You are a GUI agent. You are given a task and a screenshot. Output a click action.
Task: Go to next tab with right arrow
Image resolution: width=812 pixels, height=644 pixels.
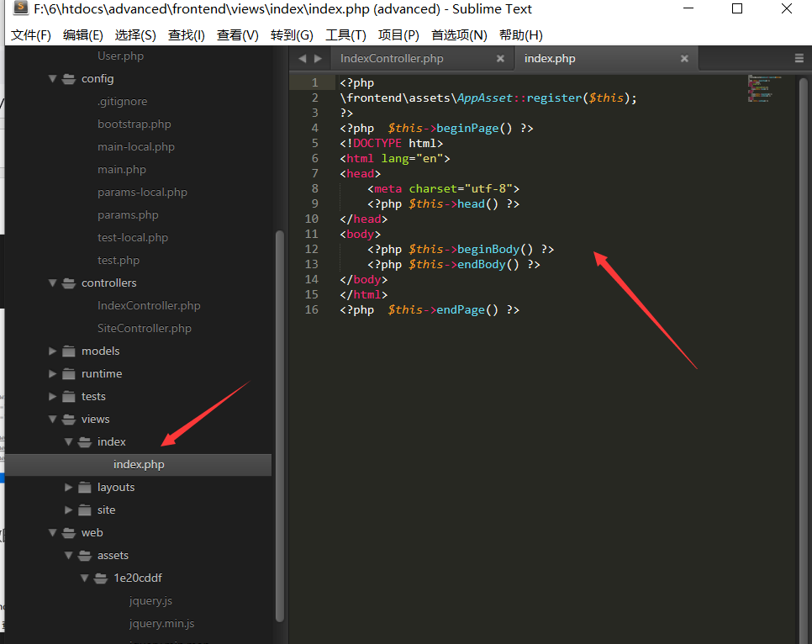pos(318,59)
